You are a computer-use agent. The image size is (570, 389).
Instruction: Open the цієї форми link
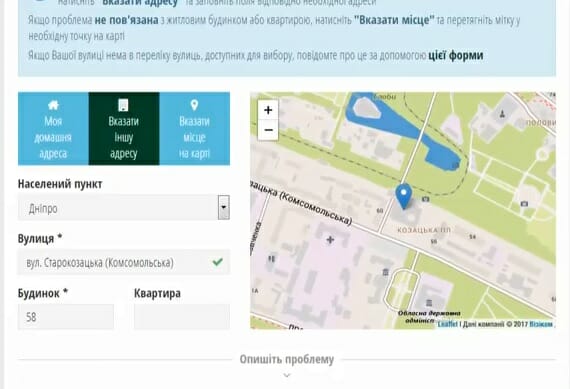click(x=456, y=56)
